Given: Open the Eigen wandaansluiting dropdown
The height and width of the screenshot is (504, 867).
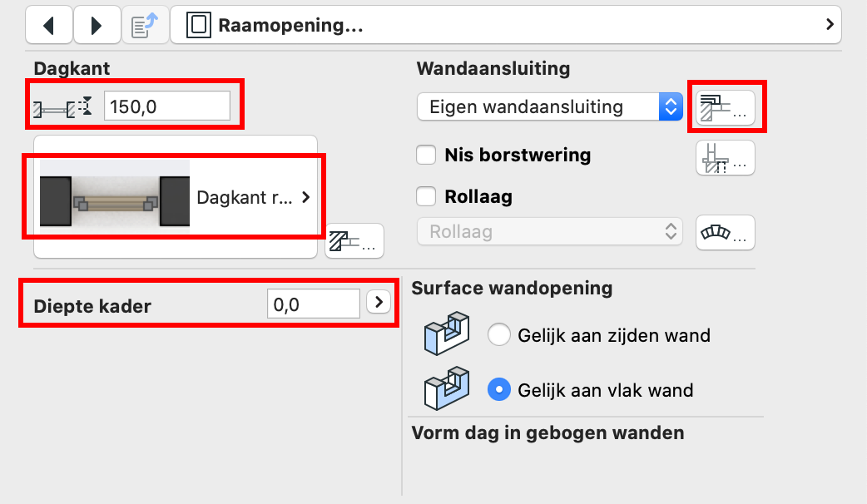Looking at the screenshot, I should 550,106.
